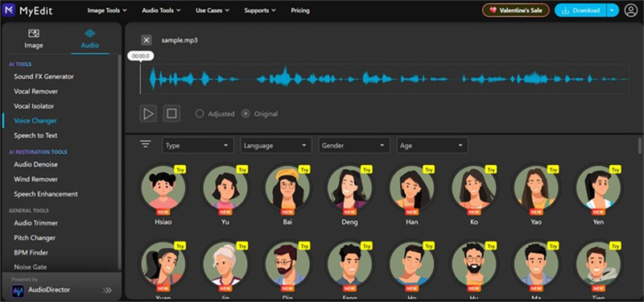
Task: Open the Type dropdown filter
Action: click(198, 146)
